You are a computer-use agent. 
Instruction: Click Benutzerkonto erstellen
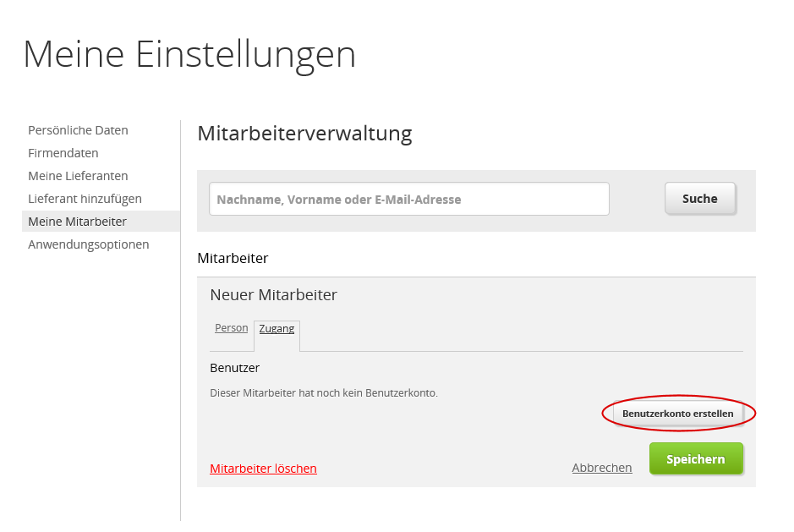(x=677, y=414)
